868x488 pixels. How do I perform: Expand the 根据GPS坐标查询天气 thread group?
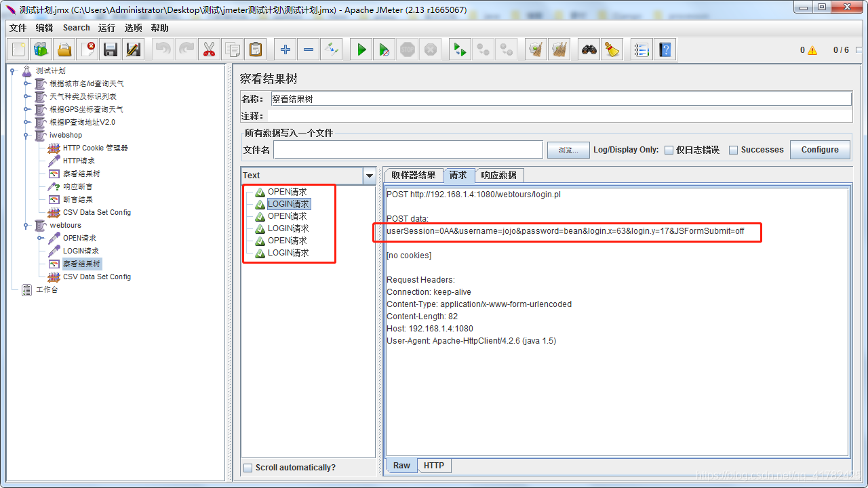[26, 109]
